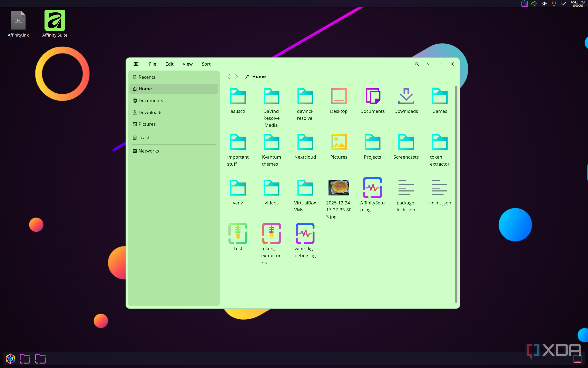The width and height of the screenshot is (588, 368).
Task: Open the Edit menu
Action: coord(169,64)
